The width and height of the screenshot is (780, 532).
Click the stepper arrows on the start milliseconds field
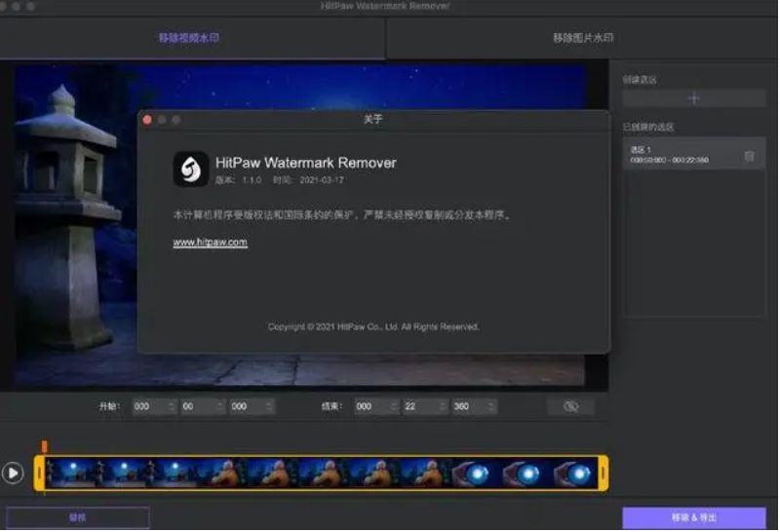coord(269,406)
